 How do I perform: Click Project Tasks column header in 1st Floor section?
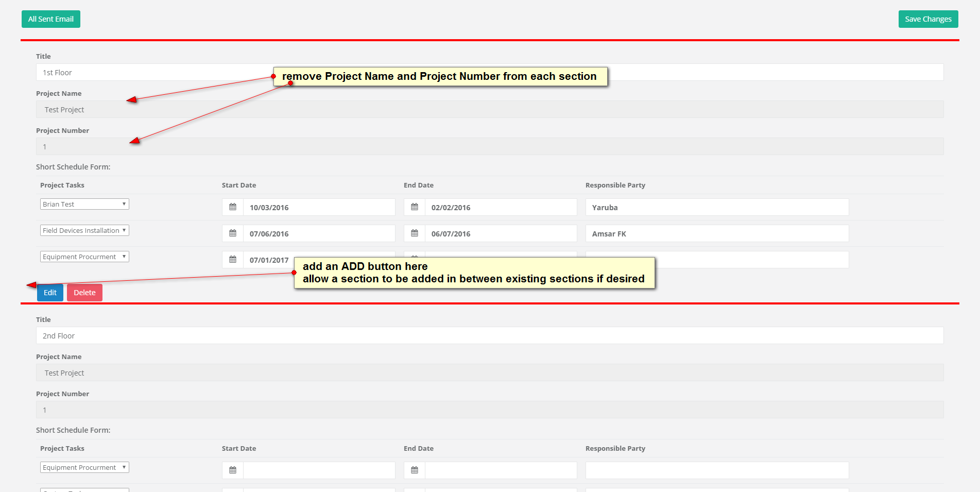62,185
